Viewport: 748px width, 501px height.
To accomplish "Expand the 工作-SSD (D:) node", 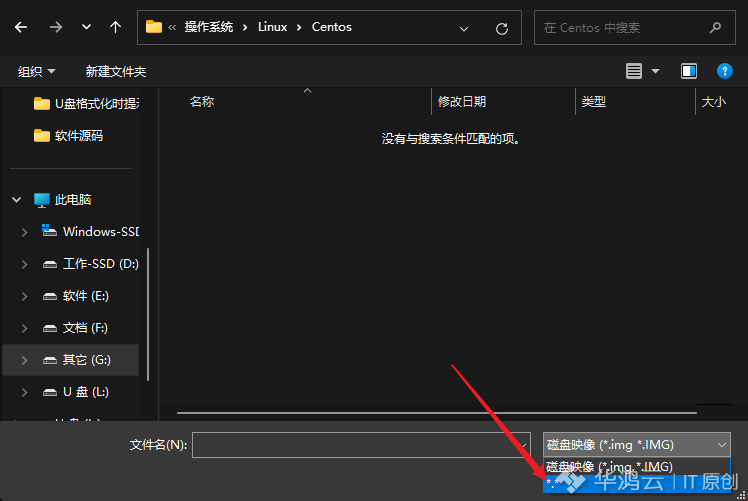I will [24, 264].
